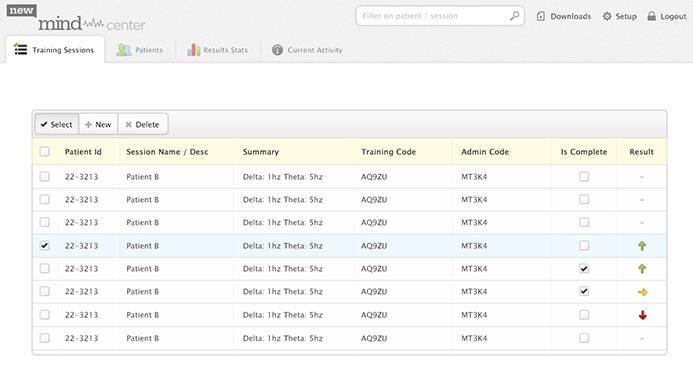693x391 pixels.
Task: Click the red down arrow result icon
Action: pos(643,315)
